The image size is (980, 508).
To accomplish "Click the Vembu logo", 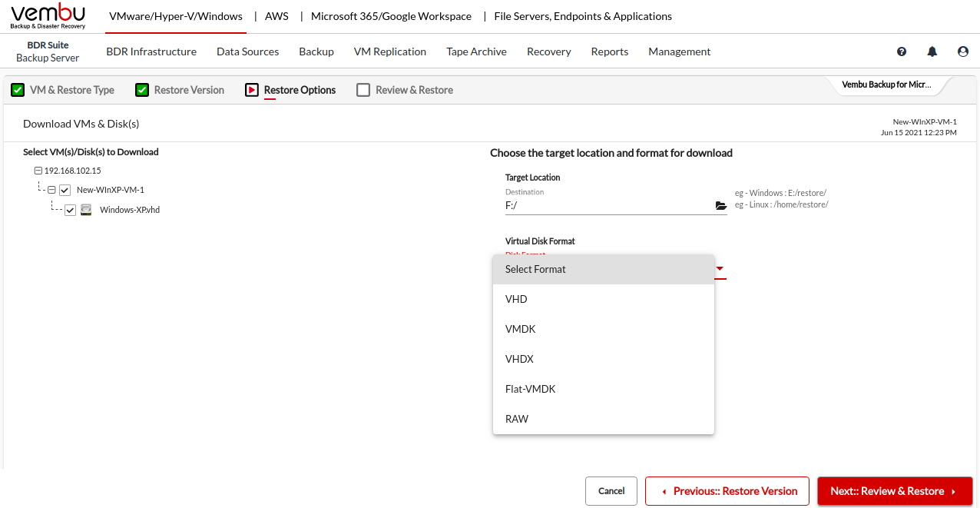I will [48, 16].
